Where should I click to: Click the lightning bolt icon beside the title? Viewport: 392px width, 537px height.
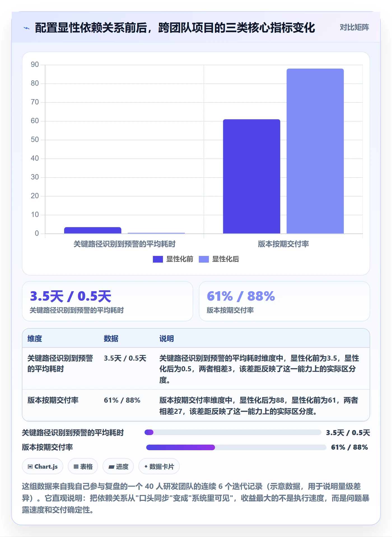27,28
